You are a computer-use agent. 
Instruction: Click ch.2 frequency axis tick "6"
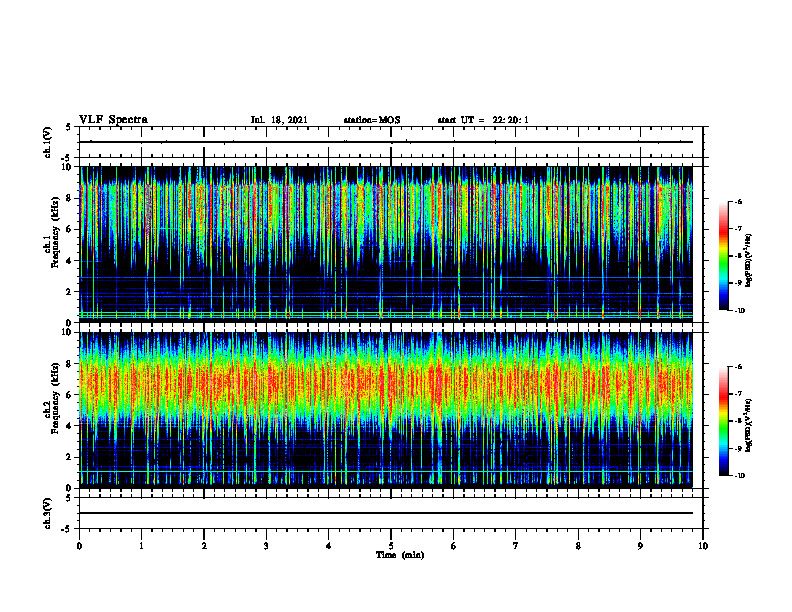[69, 395]
